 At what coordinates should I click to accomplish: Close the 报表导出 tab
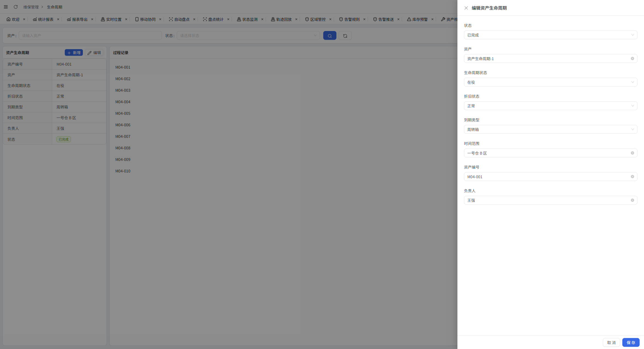(92, 19)
